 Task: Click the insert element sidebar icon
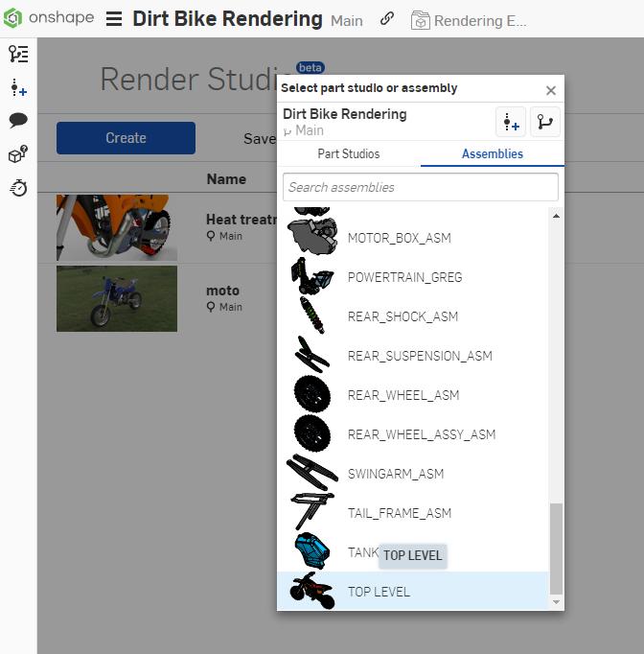click(x=18, y=88)
